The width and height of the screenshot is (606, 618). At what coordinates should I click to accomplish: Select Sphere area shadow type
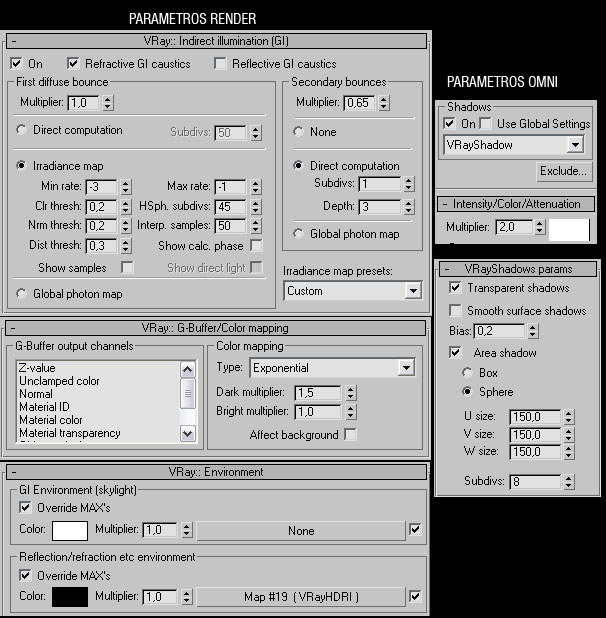pos(467,391)
